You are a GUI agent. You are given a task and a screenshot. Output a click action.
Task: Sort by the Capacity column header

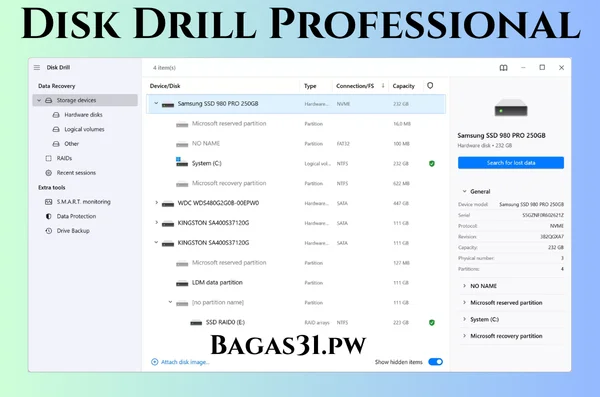pyautogui.click(x=403, y=86)
